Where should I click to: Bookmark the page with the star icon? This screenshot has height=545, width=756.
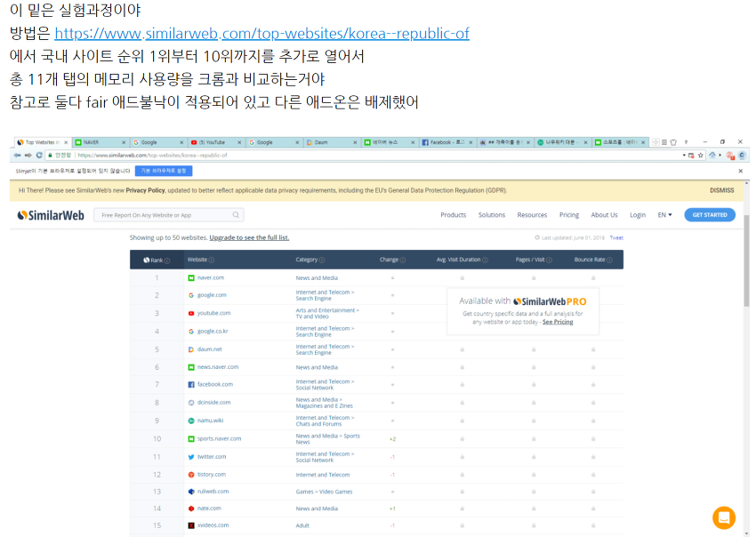click(701, 156)
